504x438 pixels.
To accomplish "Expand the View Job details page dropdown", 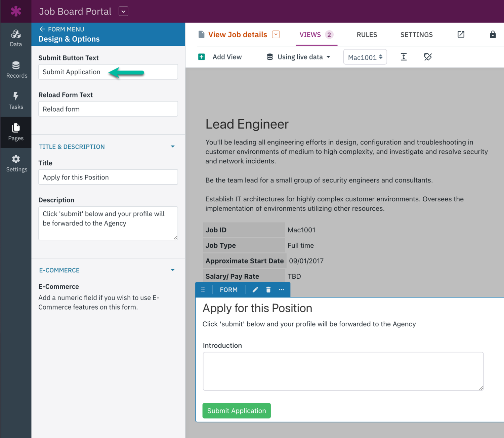I will [276, 34].
